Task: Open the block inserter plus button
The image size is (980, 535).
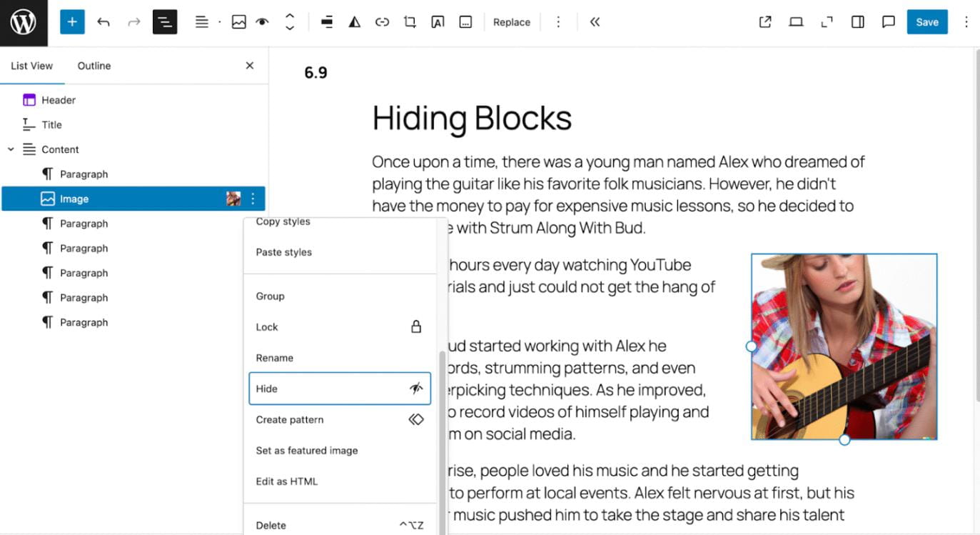Action: 72,22
